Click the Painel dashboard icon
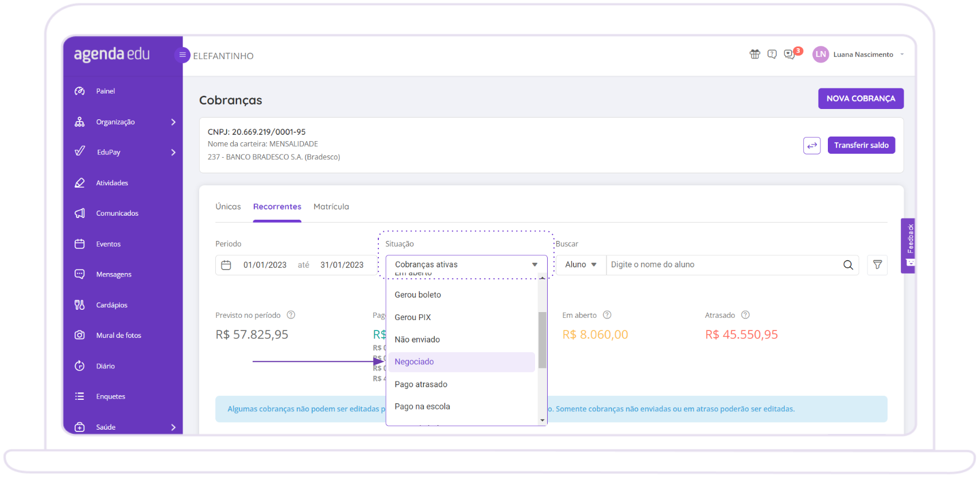Image resolution: width=980 pixels, height=479 pixels. click(x=80, y=91)
